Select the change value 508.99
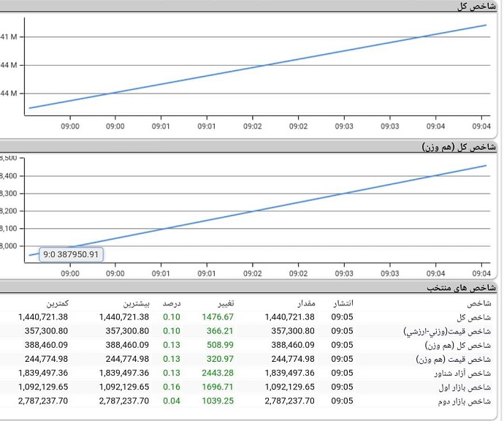 (x=220, y=345)
